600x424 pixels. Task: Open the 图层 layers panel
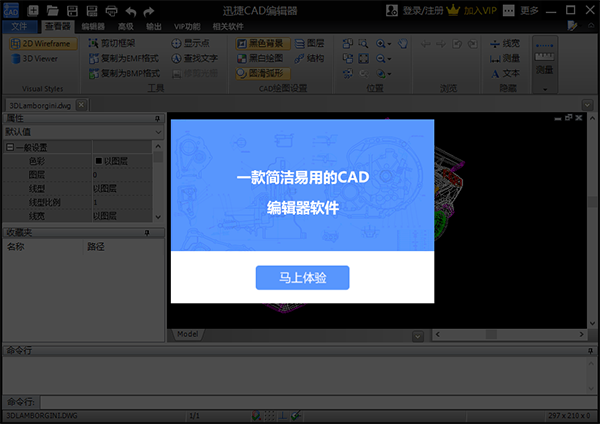point(310,43)
